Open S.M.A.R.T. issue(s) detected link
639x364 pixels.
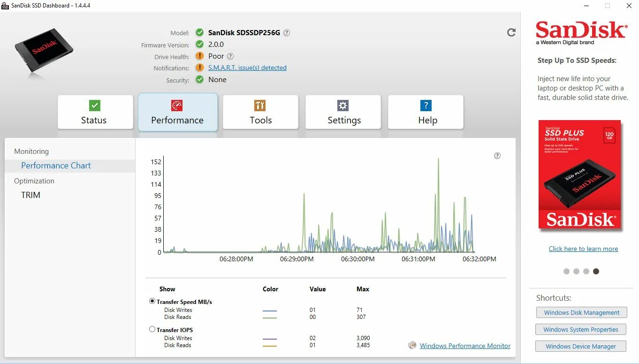tap(247, 68)
